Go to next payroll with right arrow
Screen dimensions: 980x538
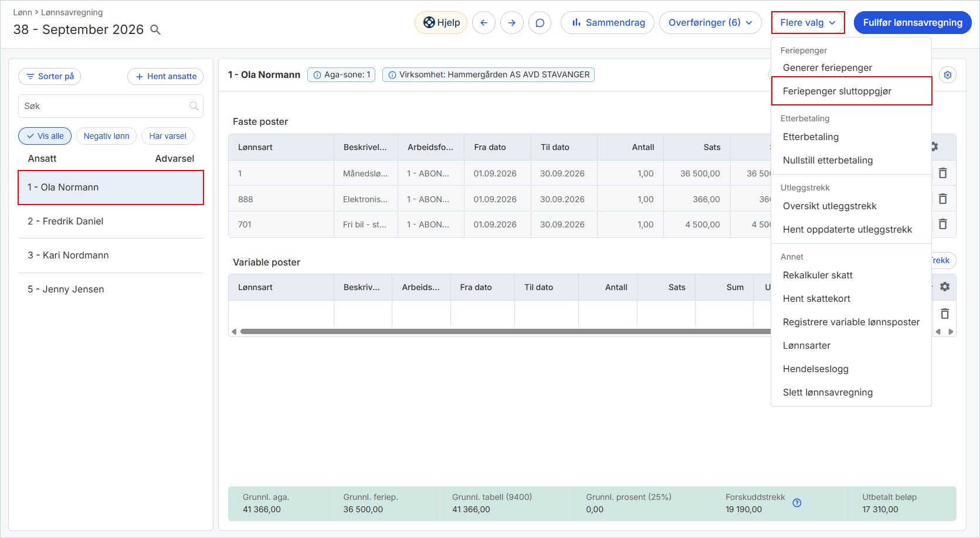pyautogui.click(x=512, y=22)
